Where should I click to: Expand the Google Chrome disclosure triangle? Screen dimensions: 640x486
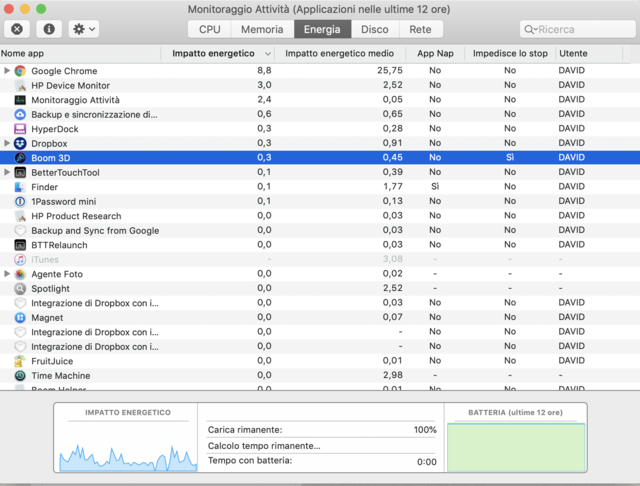point(7,71)
